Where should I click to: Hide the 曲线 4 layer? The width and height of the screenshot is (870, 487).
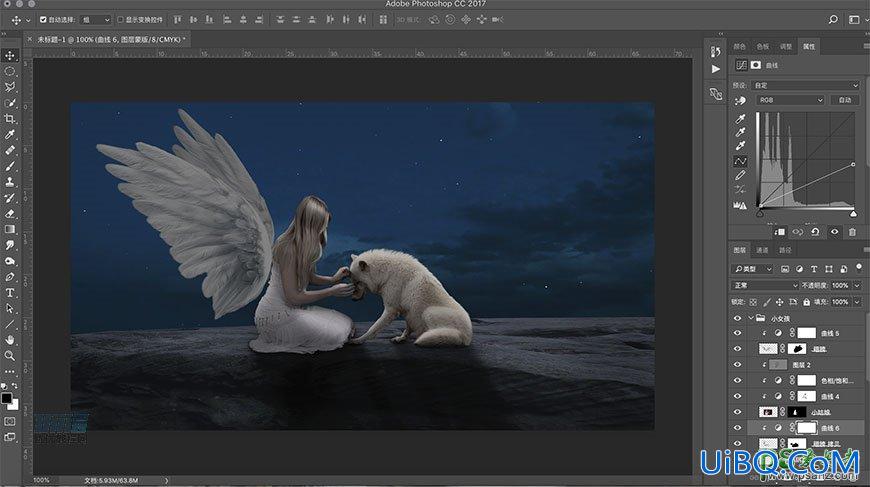[737, 396]
